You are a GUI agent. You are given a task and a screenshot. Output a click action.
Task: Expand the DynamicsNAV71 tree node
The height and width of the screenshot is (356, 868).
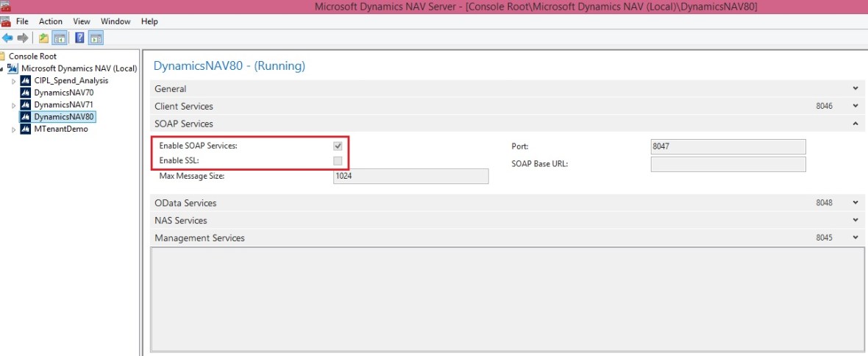[14, 105]
